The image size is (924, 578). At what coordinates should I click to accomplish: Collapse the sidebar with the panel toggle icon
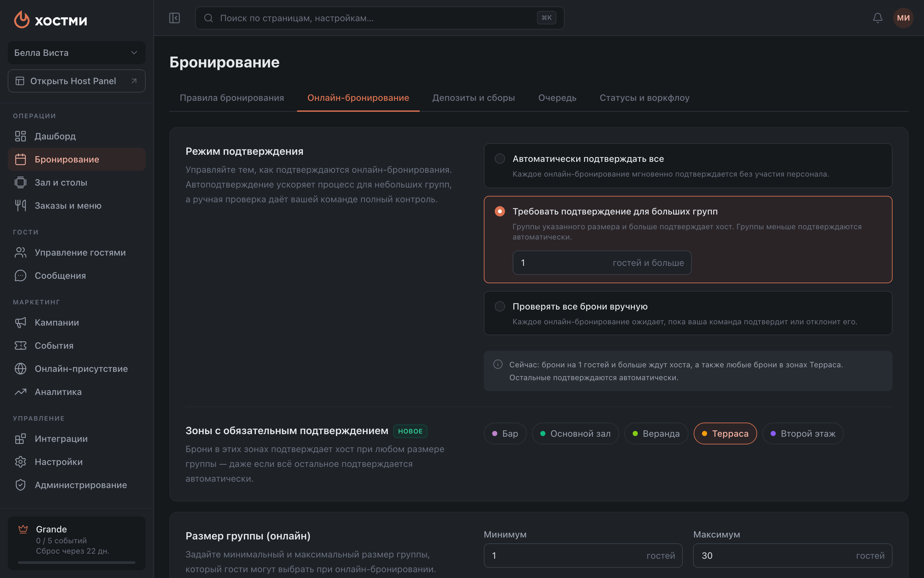pos(175,18)
